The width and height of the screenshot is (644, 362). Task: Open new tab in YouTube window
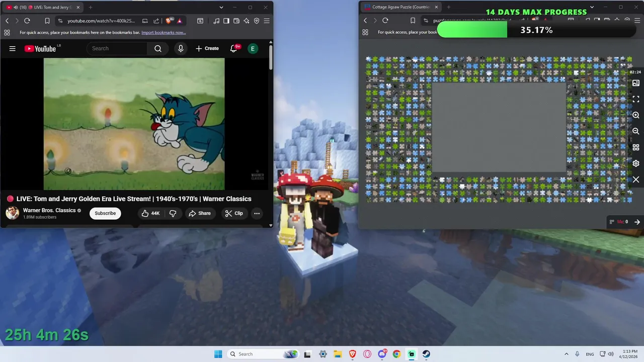pyautogui.click(x=91, y=8)
